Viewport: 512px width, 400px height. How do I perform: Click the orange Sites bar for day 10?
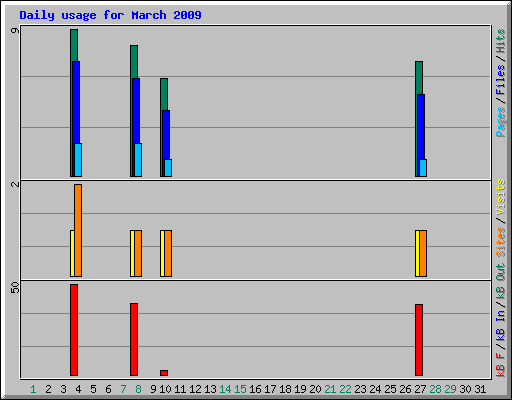[x=168, y=253]
